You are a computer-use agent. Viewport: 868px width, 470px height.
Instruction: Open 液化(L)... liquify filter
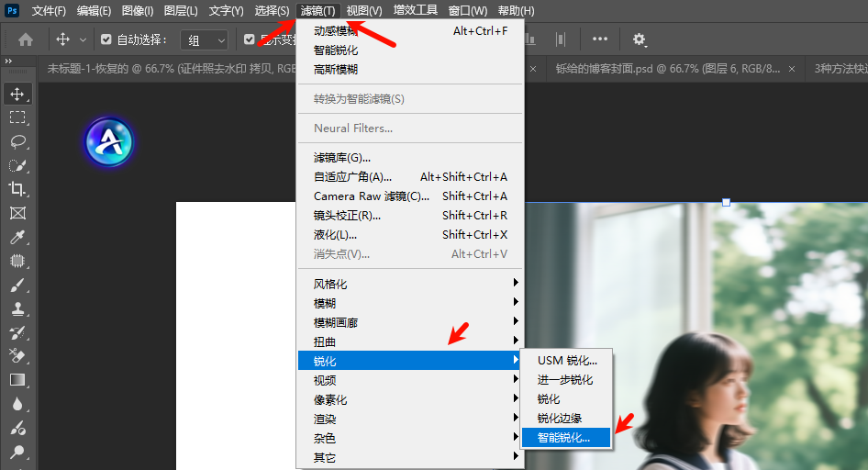point(410,235)
